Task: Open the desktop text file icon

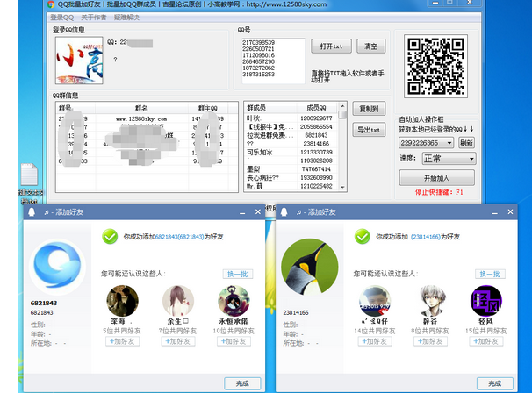Action: 30,183
